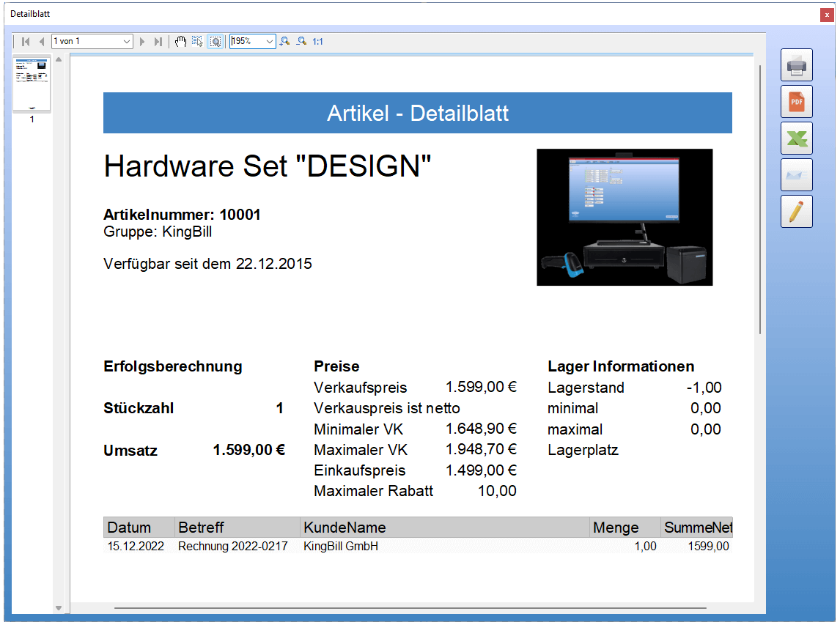Zoom out with the minus magnifier
Image resolution: width=840 pixels, height=625 pixels.
[302, 41]
